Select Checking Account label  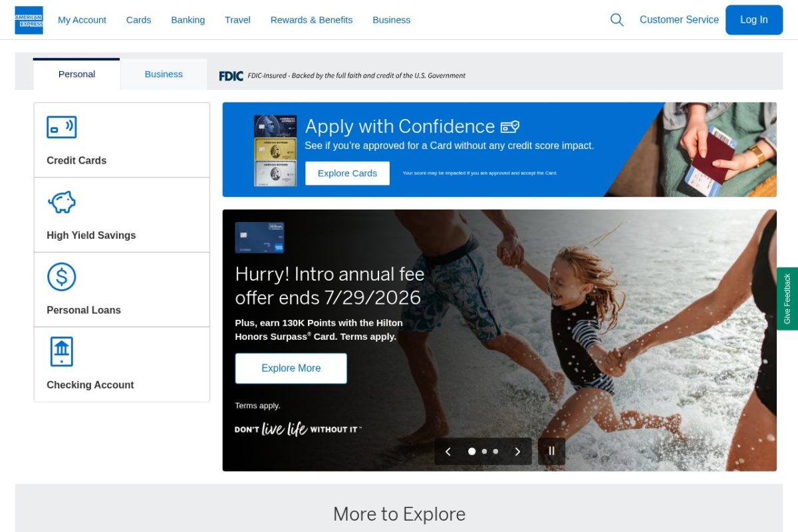pos(90,385)
